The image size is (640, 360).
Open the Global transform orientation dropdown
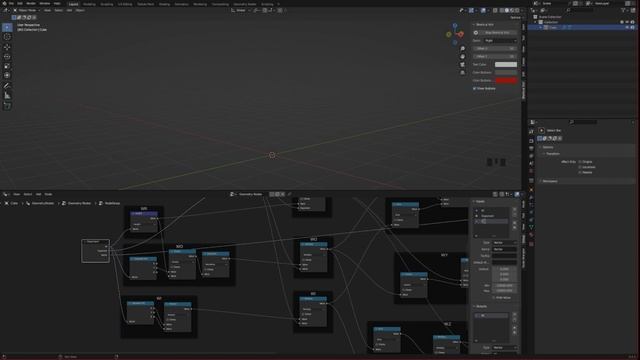coord(241,10)
